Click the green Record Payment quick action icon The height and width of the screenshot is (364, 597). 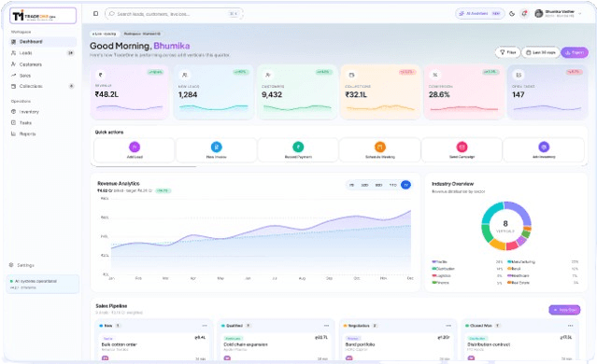(298, 147)
